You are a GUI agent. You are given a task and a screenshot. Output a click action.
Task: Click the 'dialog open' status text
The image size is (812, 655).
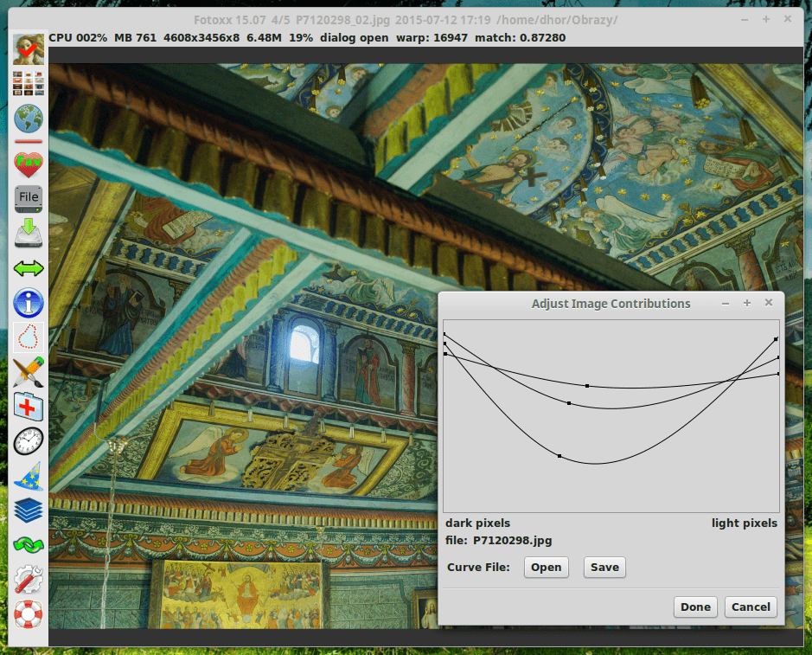coord(355,38)
